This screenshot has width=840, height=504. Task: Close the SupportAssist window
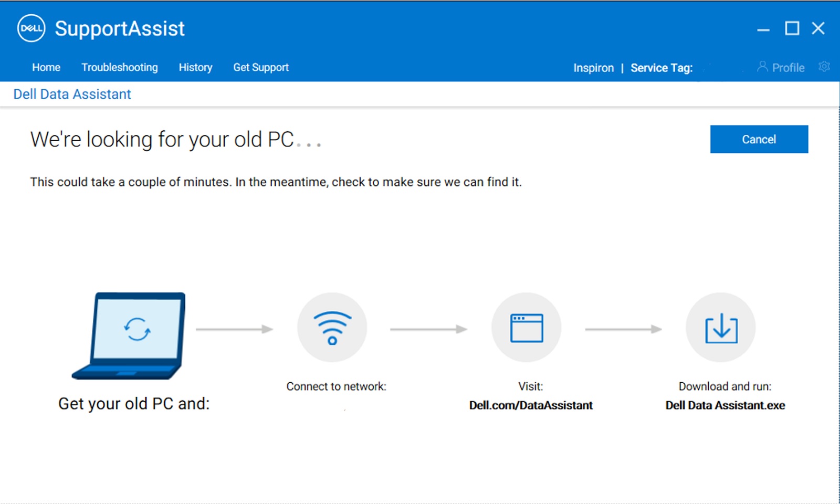818,28
